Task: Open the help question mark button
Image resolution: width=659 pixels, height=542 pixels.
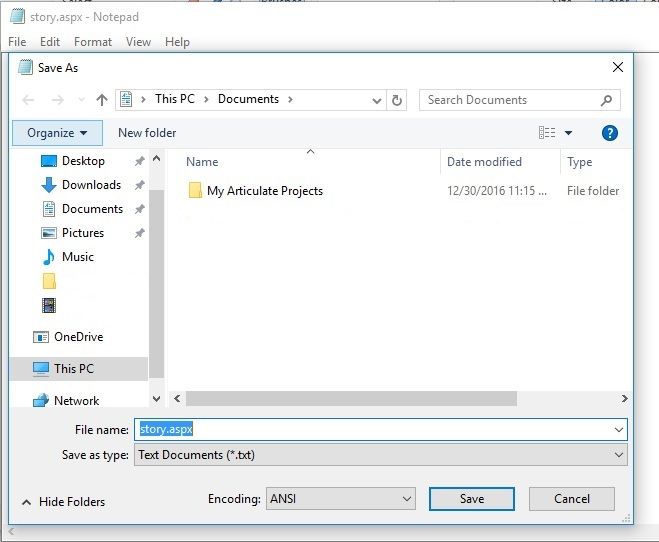Action: (609, 133)
